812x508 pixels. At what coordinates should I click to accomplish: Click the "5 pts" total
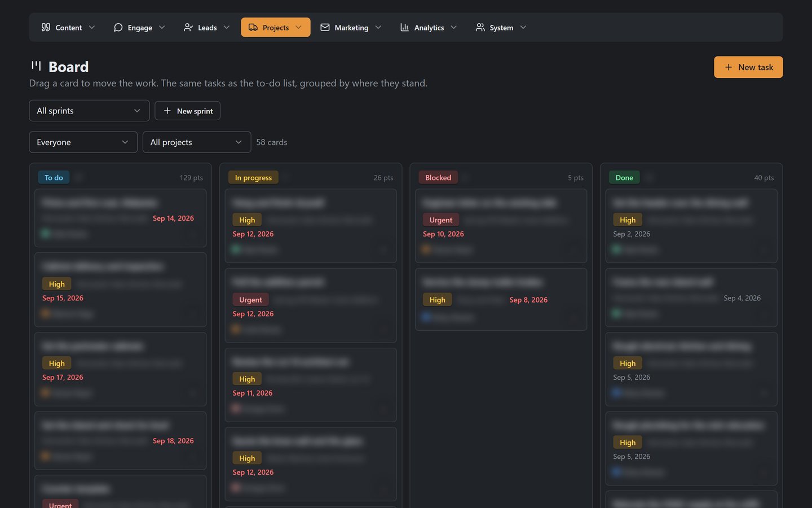tap(576, 177)
